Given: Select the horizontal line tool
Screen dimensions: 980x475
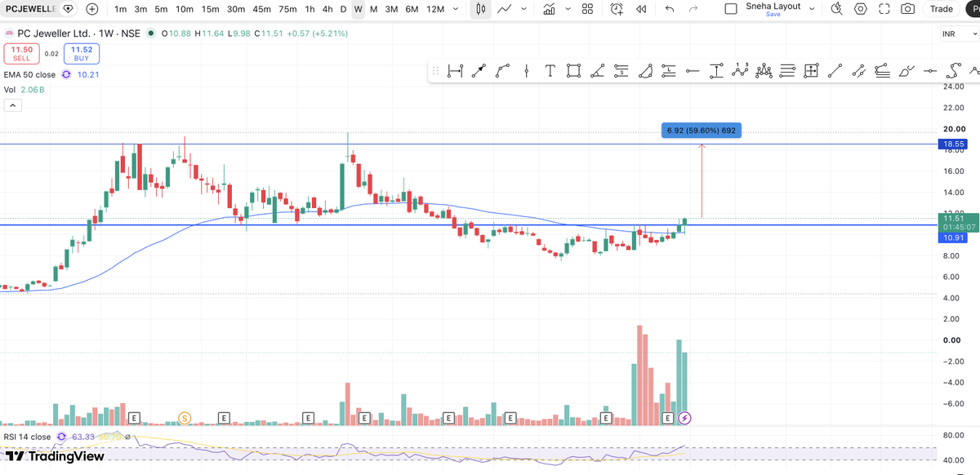Looking at the screenshot, I should click(930, 71).
